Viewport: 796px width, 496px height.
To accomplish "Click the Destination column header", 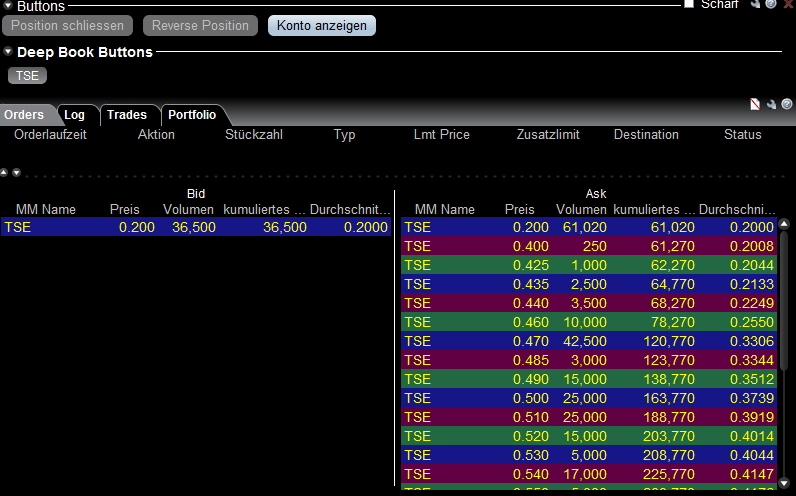I will 646,135.
